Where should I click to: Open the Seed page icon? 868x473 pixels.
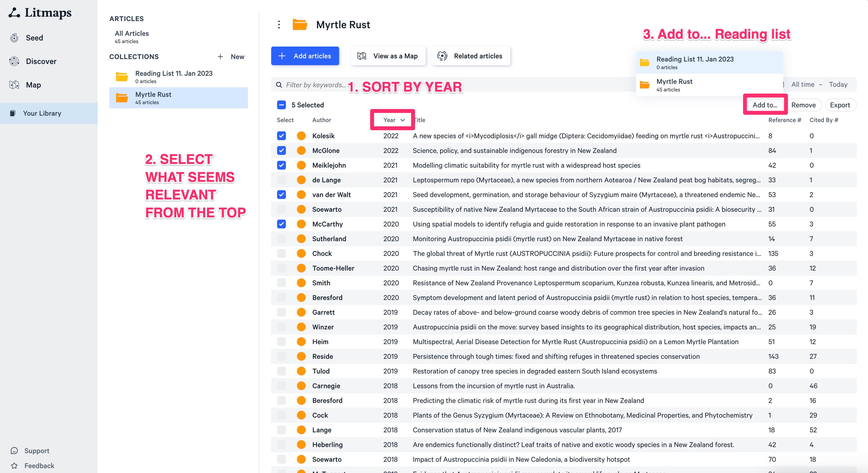click(x=14, y=38)
